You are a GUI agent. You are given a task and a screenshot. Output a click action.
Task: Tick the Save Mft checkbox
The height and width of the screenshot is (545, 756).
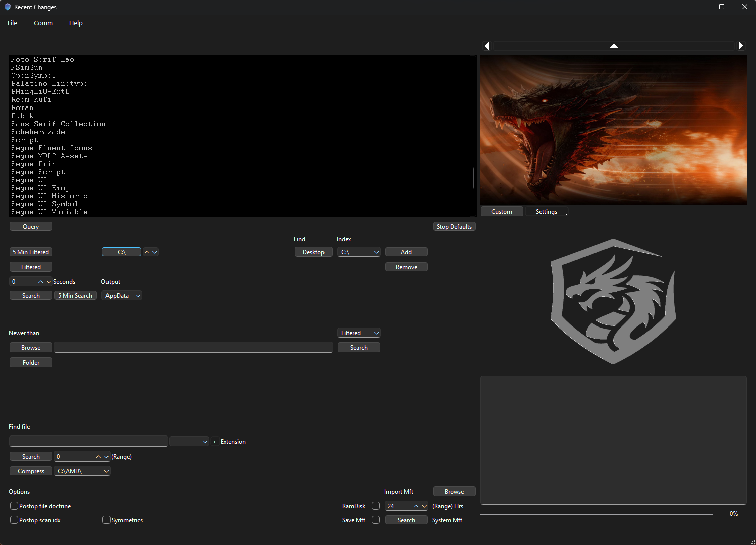[x=376, y=520]
